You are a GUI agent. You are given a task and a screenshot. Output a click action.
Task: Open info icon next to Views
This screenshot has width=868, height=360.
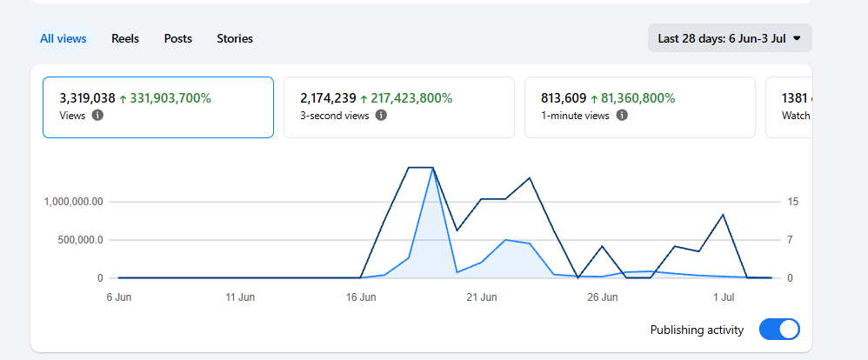[x=97, y=116]
